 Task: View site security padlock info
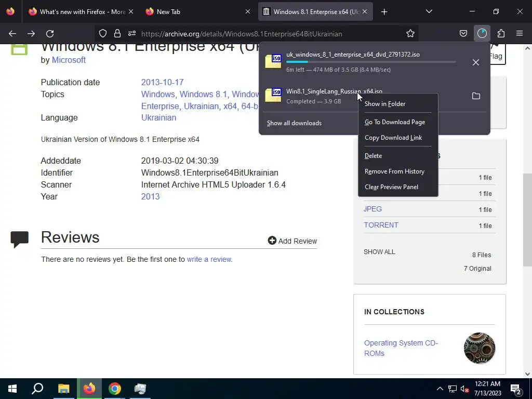click(x=117, y=34)
